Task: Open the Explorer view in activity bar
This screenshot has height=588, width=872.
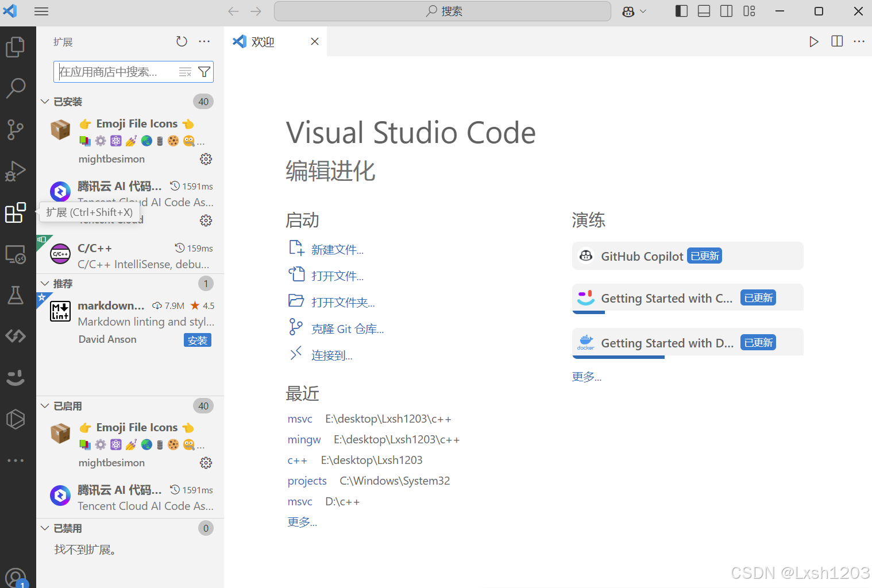Action: [x=16, y=47]
